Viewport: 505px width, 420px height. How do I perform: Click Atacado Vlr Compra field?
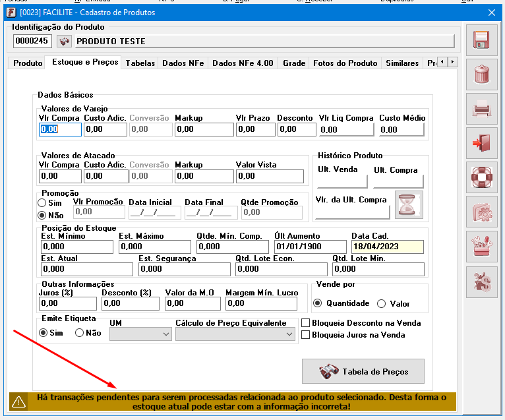point(60,176)
